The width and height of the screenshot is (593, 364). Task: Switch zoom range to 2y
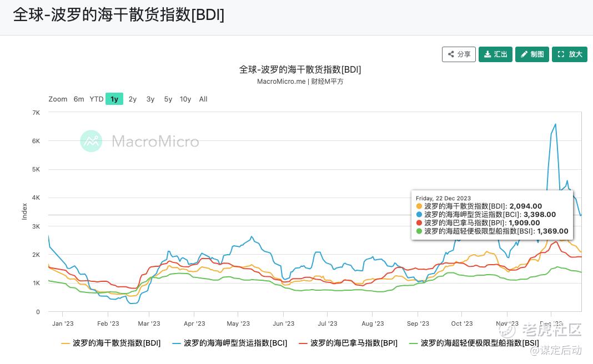[x=133, y=99]
